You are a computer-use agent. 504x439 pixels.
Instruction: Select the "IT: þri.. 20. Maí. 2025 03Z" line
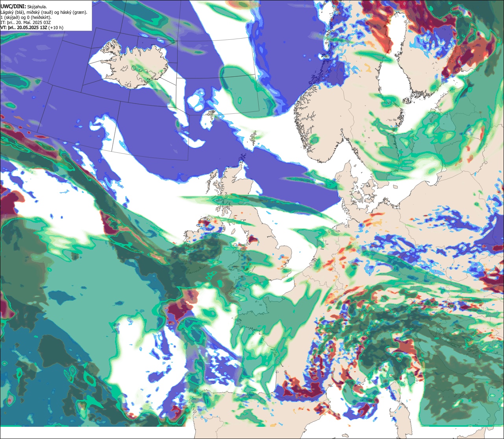coord(26,22)
